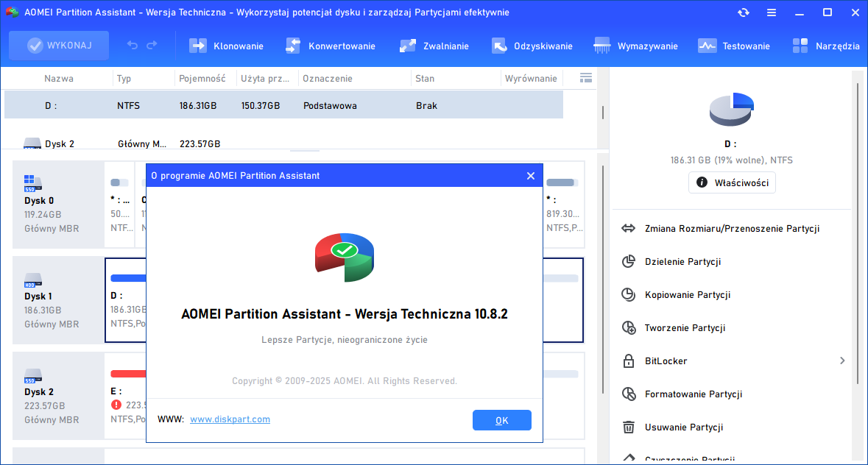Sort by the Nazwa column header
The width and height of the screenshot is (868, 465).
click(x=59, y=79)
